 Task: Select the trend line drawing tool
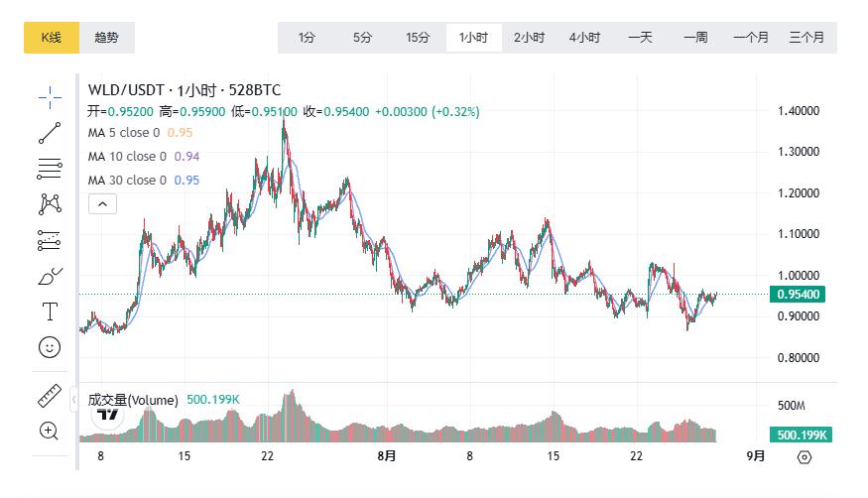coord(50,133)
